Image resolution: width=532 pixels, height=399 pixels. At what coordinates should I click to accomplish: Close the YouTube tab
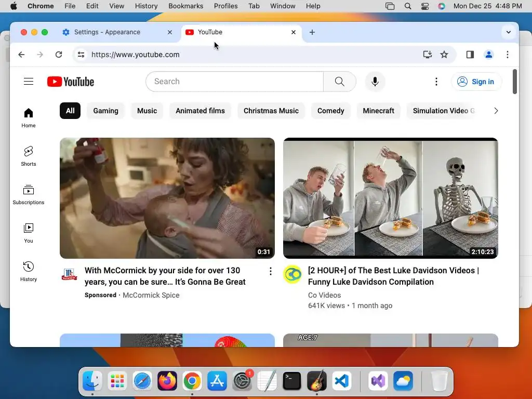(294, 32)
